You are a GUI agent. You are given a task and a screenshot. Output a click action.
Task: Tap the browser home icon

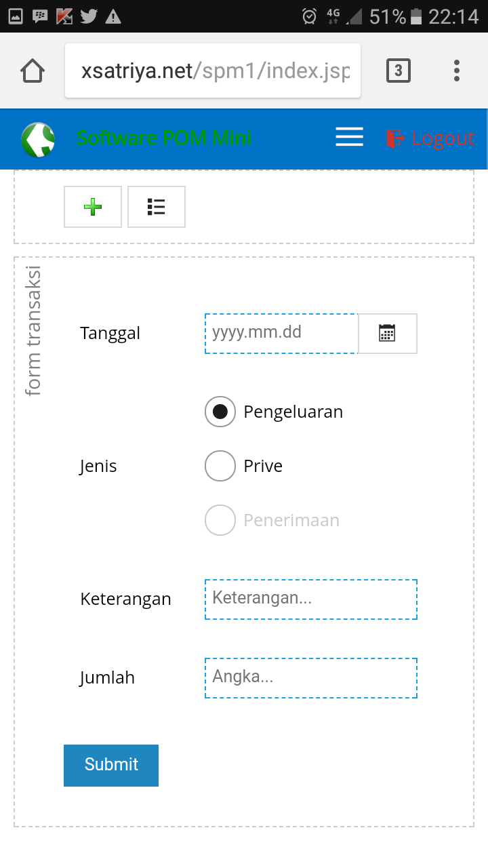pyautogui.click(x=33, y=71)
